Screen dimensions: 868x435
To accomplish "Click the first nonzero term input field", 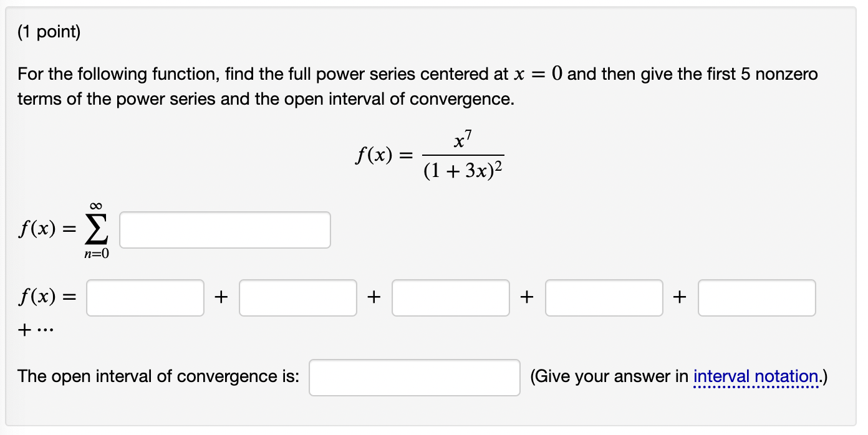I will [x=145, y=298].
